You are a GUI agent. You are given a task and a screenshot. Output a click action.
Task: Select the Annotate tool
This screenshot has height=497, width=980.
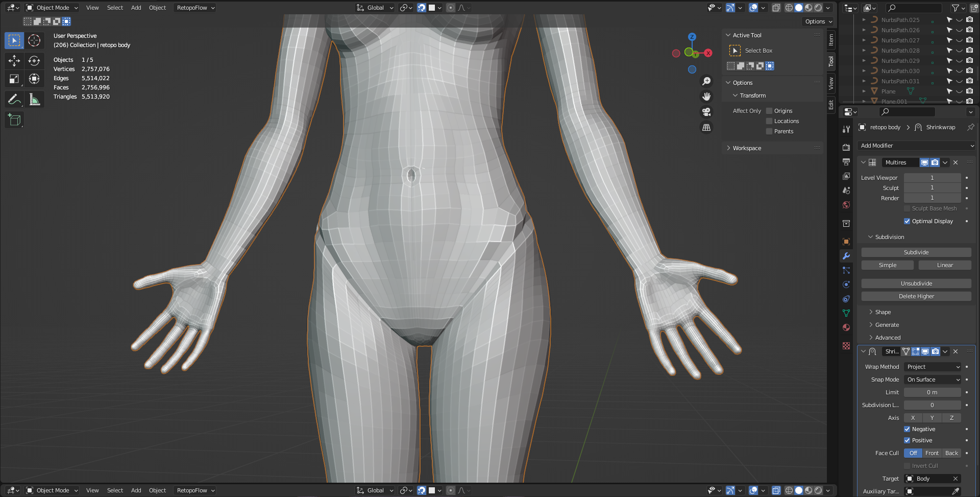point(14,99)
